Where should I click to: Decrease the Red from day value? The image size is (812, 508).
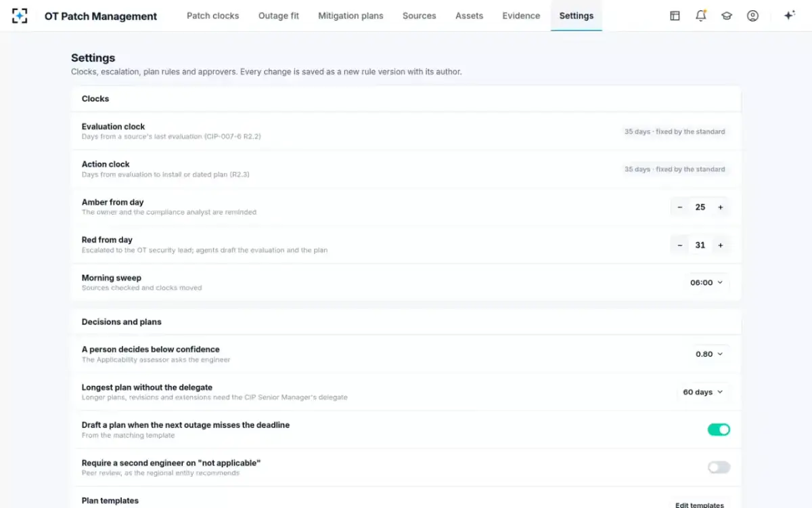[x=680, y=245]
